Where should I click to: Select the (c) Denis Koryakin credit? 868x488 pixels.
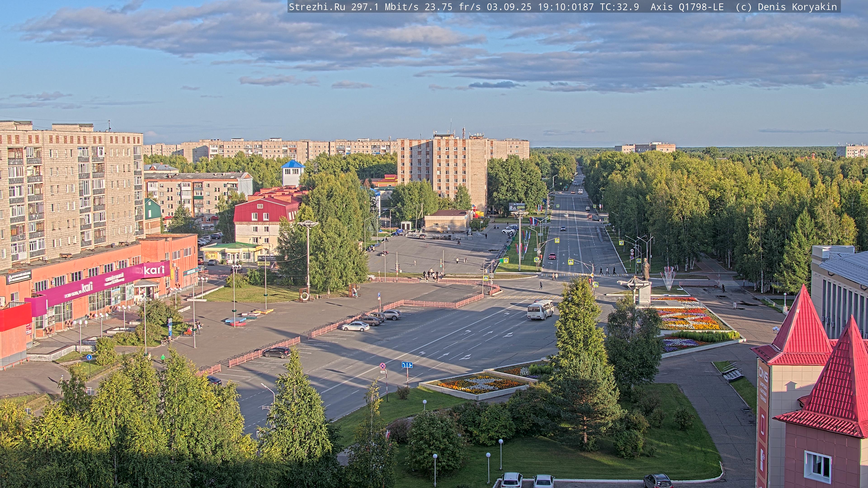pos(786,7)
